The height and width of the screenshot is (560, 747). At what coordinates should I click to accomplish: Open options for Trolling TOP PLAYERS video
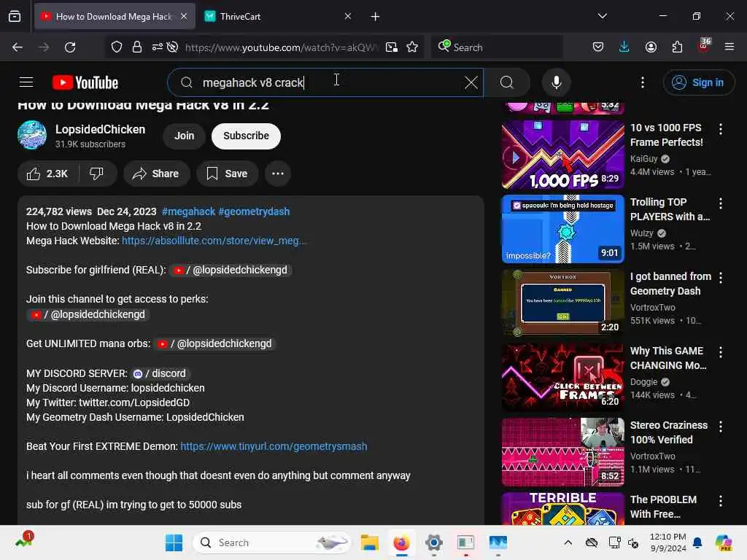[x=720, y=203]
